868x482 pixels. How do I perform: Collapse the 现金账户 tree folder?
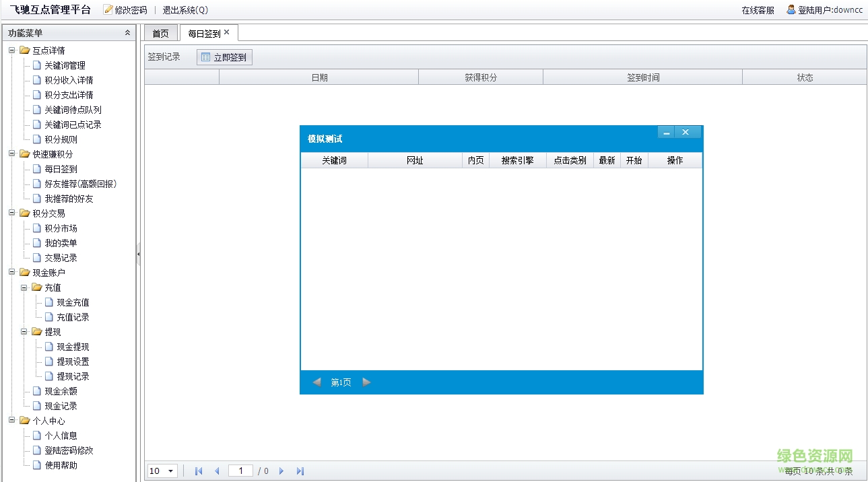pyautogui.click(x=12, y=273)
